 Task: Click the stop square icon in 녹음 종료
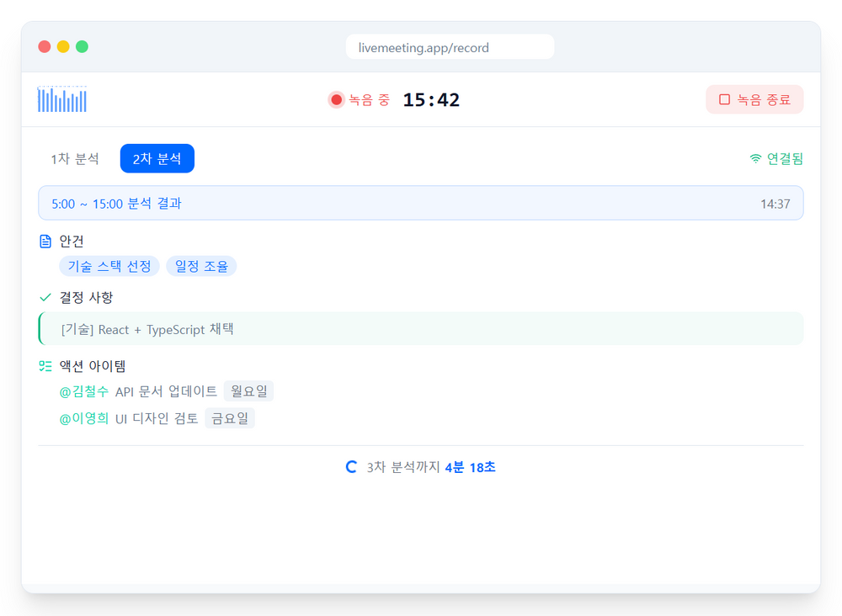[724, 99]
